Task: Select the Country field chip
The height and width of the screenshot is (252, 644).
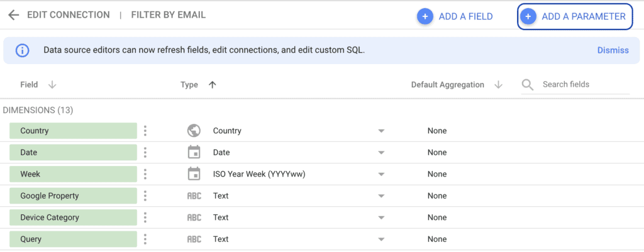Action: (x=73, y=131)
